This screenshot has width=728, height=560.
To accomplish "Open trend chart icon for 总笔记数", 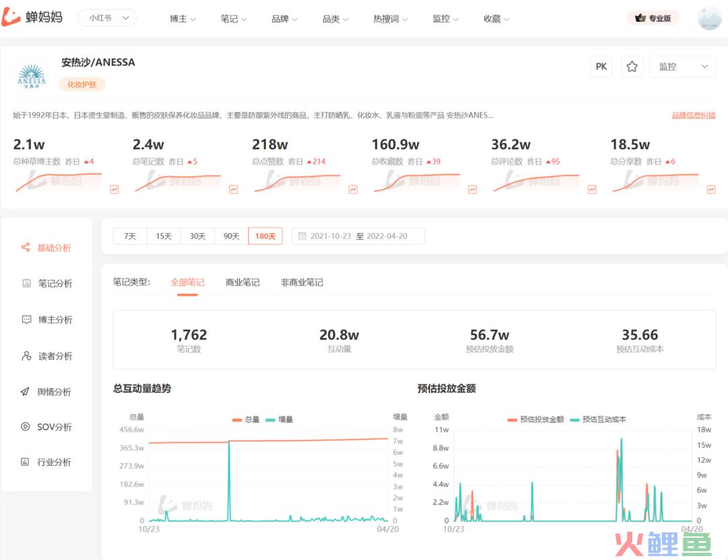I will (233, 189).
